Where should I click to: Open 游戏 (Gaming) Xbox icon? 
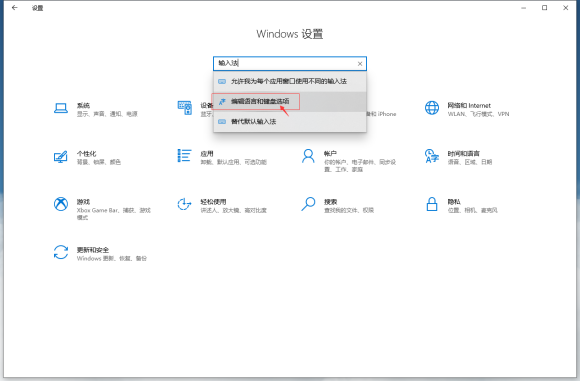[61, 204]
